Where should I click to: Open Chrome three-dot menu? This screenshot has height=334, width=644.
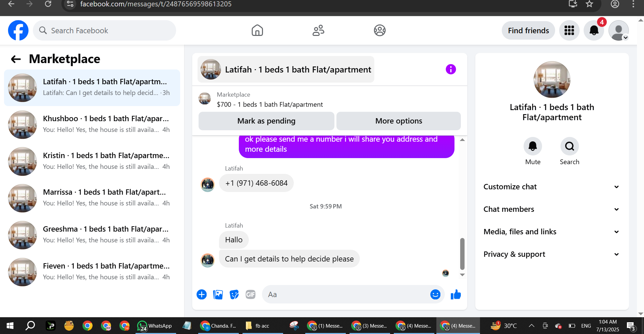633,4
